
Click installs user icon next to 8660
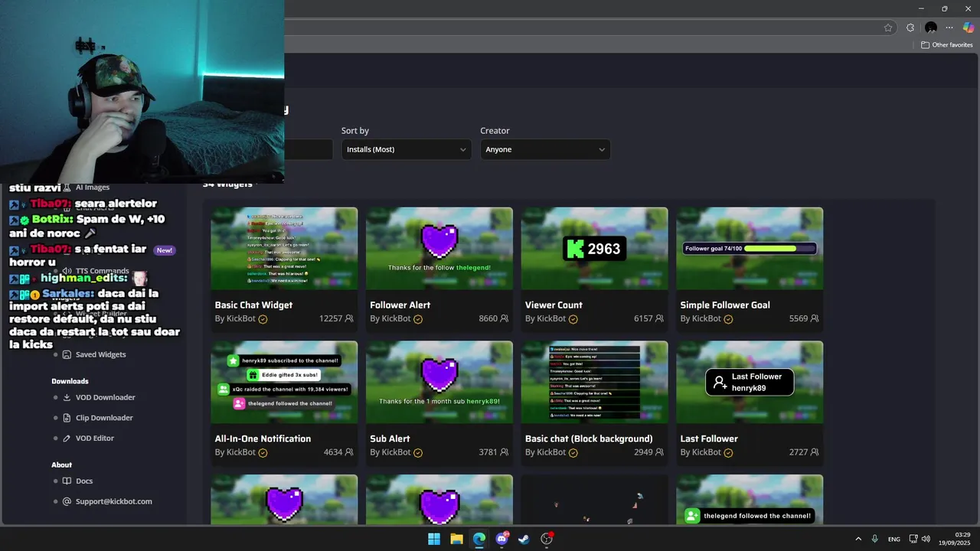click(x=505, y=318)
